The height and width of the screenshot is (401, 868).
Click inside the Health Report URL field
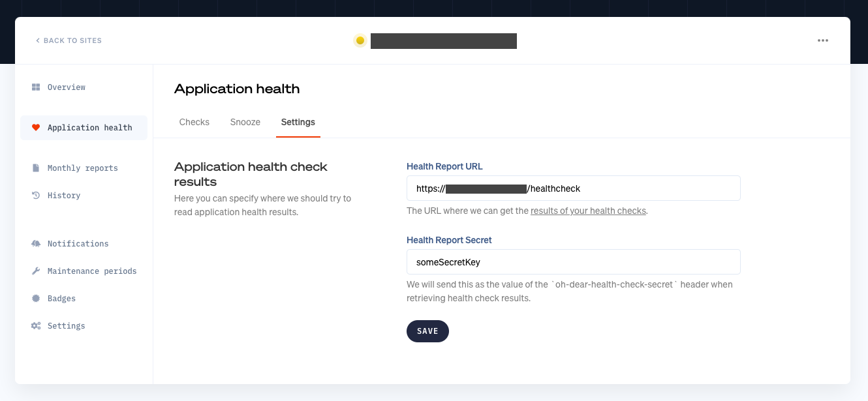573,188
